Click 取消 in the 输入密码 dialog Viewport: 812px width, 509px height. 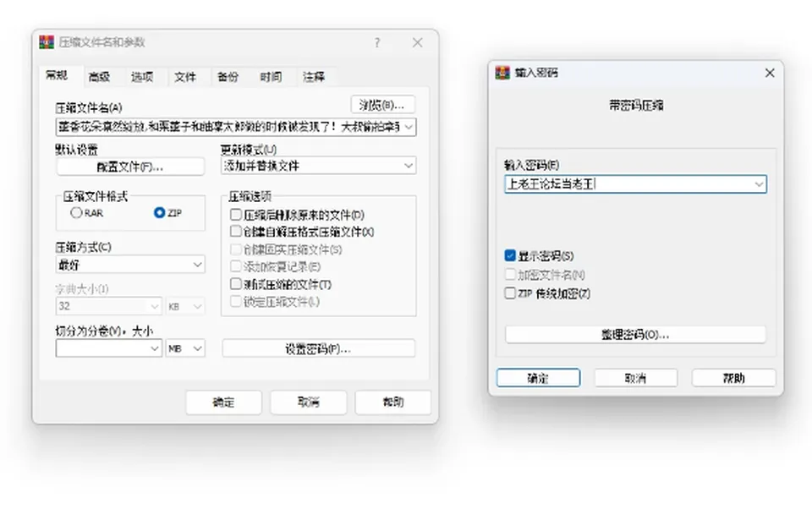pos(635,378)
